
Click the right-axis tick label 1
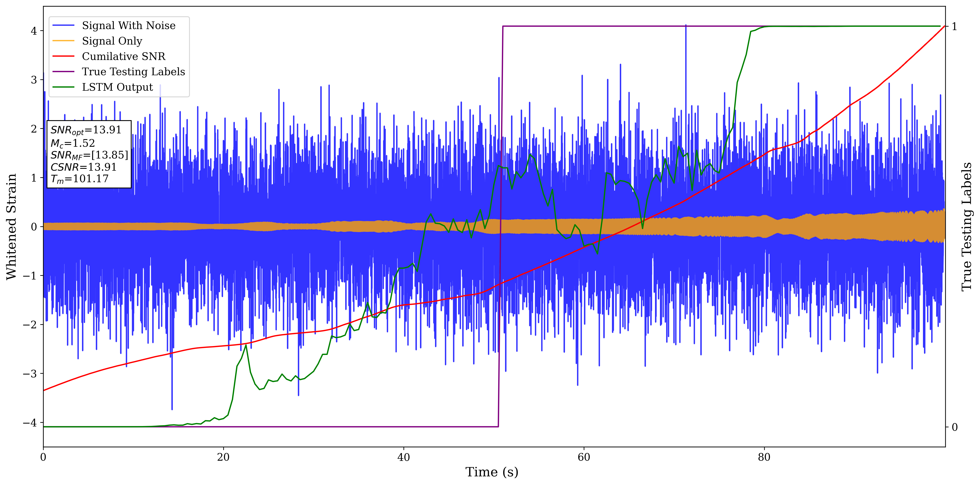[x=954, y=27]
